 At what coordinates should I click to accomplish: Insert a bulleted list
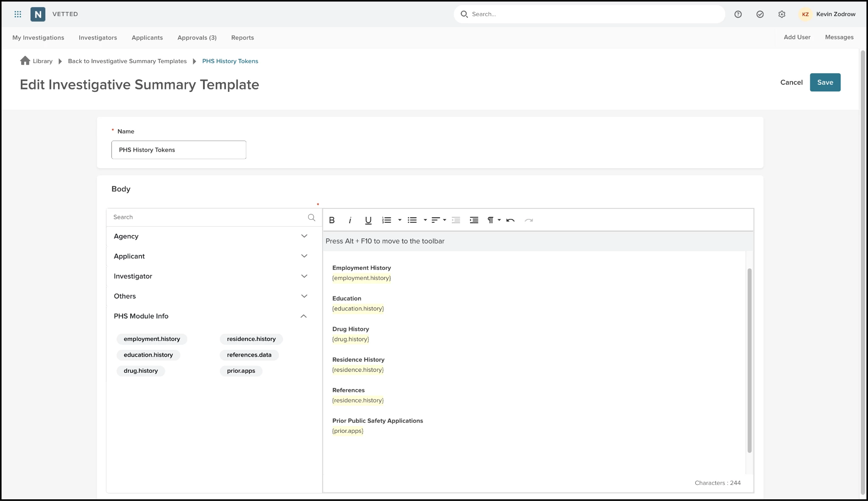(x=412, y=220)
